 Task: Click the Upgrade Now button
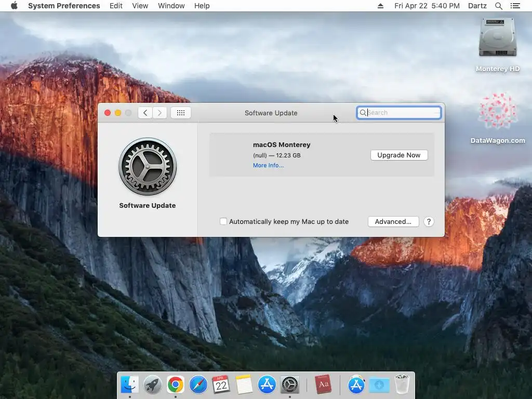click(x=398, y=155)
